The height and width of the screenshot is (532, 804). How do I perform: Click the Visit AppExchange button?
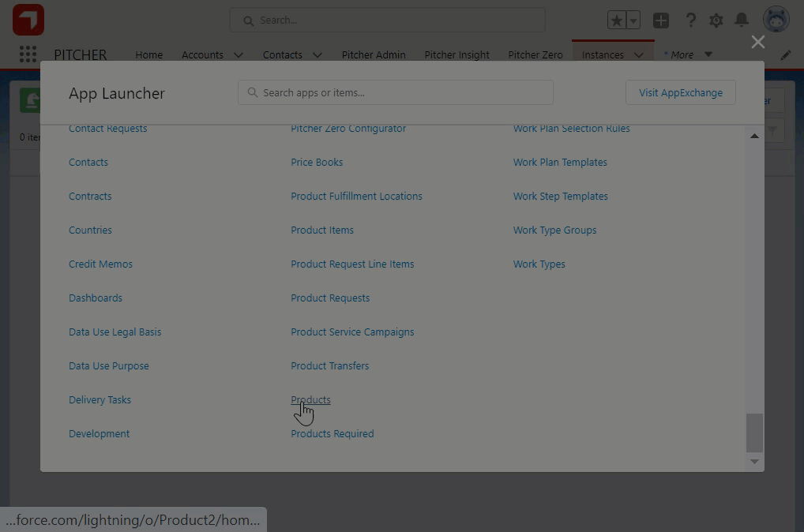coord(680,92)
